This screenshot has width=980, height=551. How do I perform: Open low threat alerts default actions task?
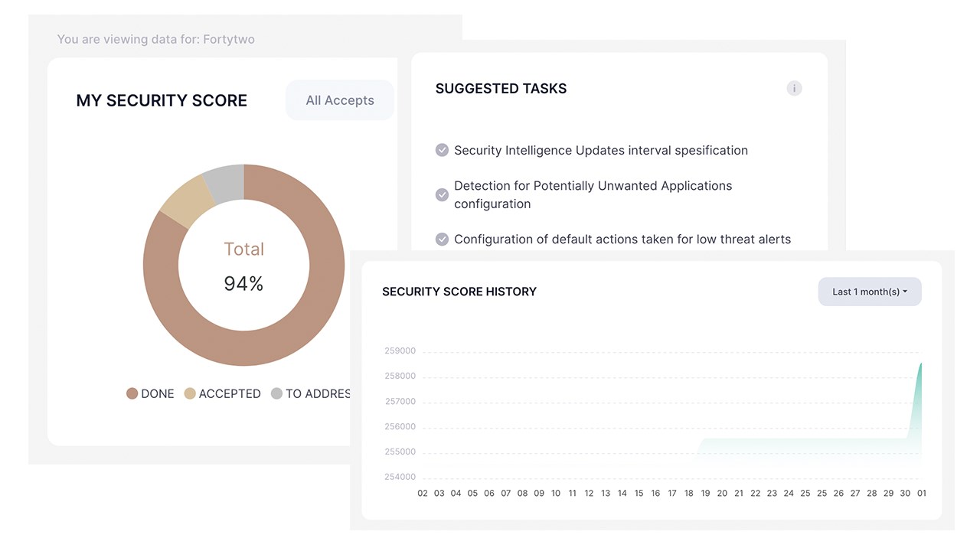click(622, 239)
